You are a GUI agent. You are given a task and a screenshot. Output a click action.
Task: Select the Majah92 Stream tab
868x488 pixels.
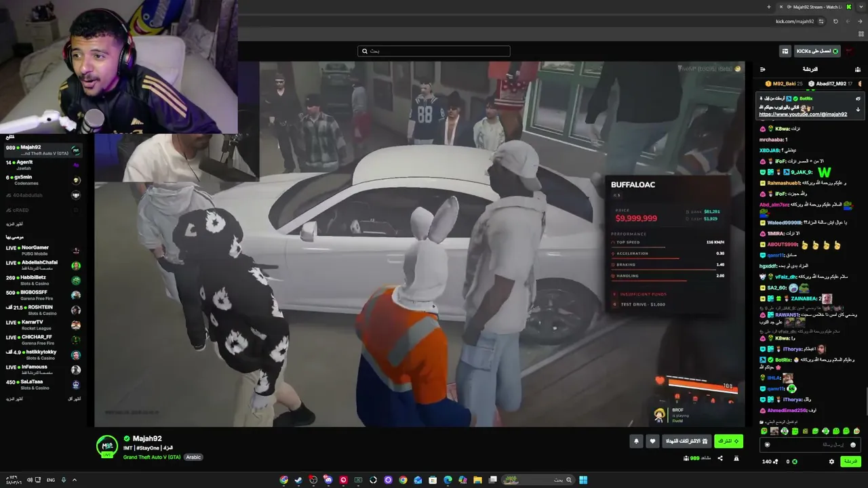814,7
